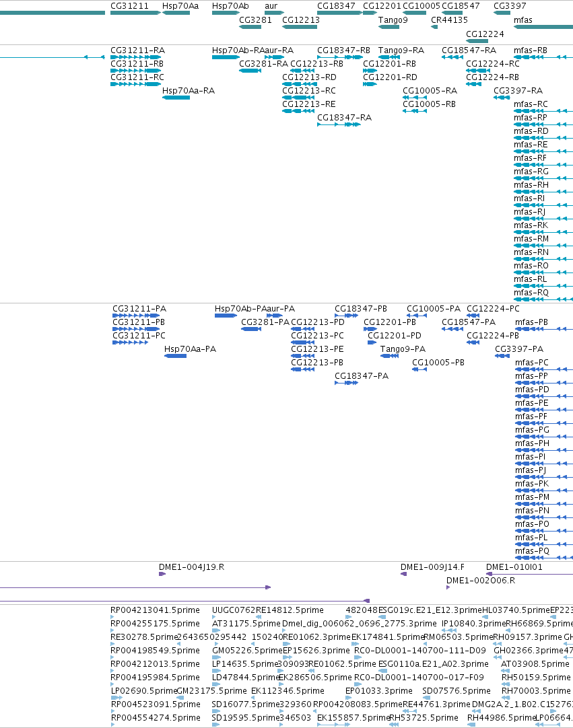Image resolution: width=573 pixels, height=728 pixels.
Task: Select the CG12213-RE transcript label
Action: 309,104
